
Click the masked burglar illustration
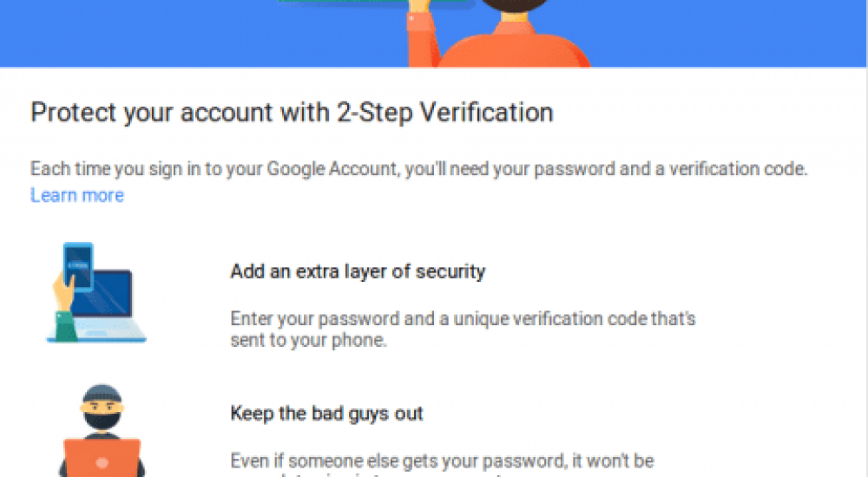pyautogui.click(x=101, y=428)
